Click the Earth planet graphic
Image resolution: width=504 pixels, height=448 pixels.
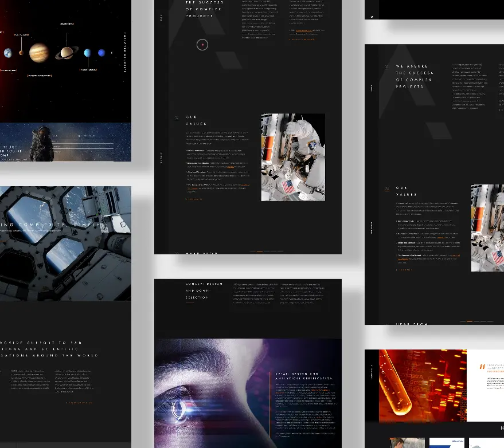[x=8, y=53]
